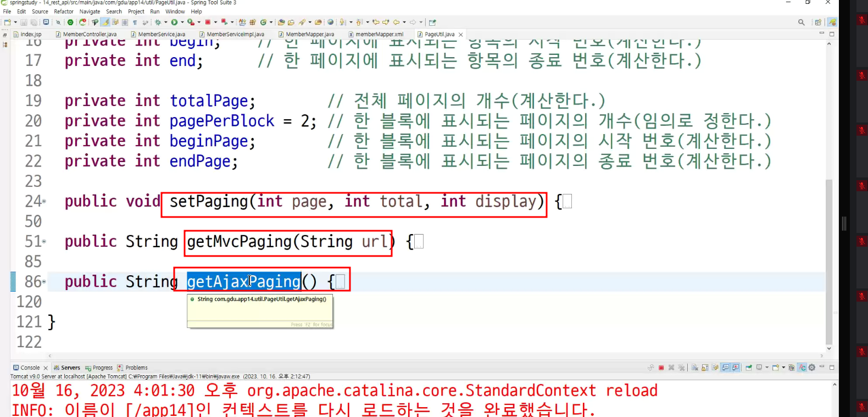Click getMvcPaging method name in code

(x=240, y=242)
